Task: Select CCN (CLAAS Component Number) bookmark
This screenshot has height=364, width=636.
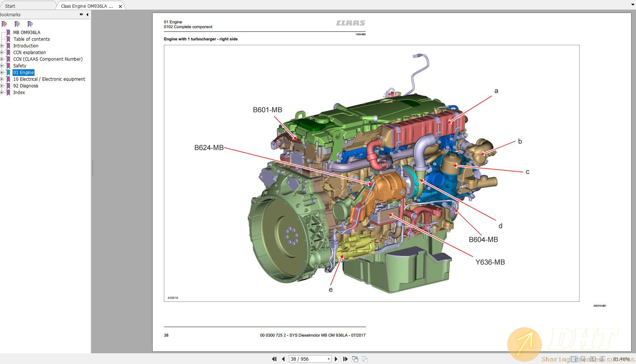Action: pos(48,59)
